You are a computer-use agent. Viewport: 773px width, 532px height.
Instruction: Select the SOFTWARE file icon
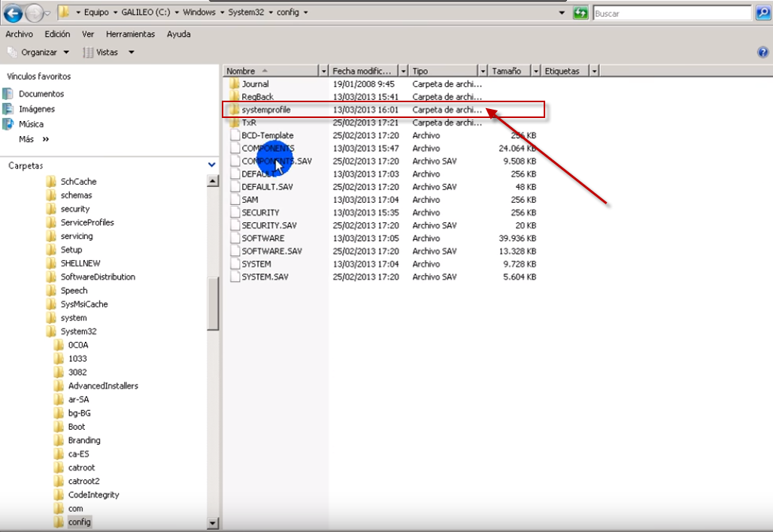[x=234, y=238]
